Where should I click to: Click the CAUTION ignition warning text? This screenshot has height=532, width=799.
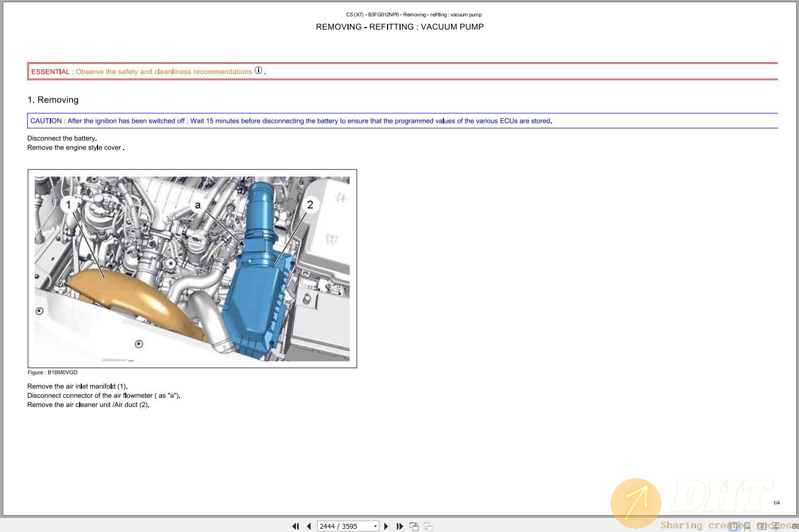click(x=291, y=121)
